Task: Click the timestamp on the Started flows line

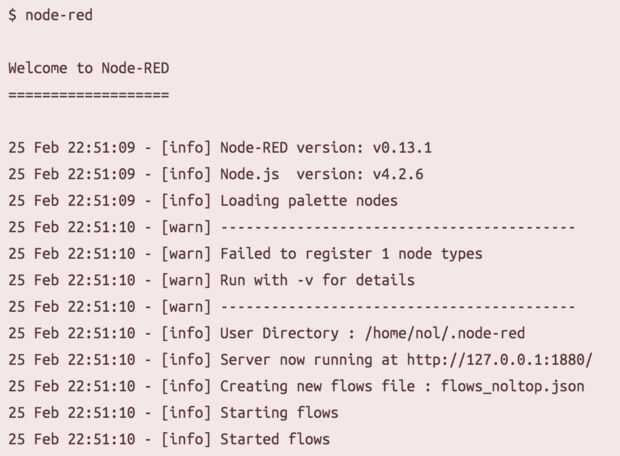Action: point(76,439)
